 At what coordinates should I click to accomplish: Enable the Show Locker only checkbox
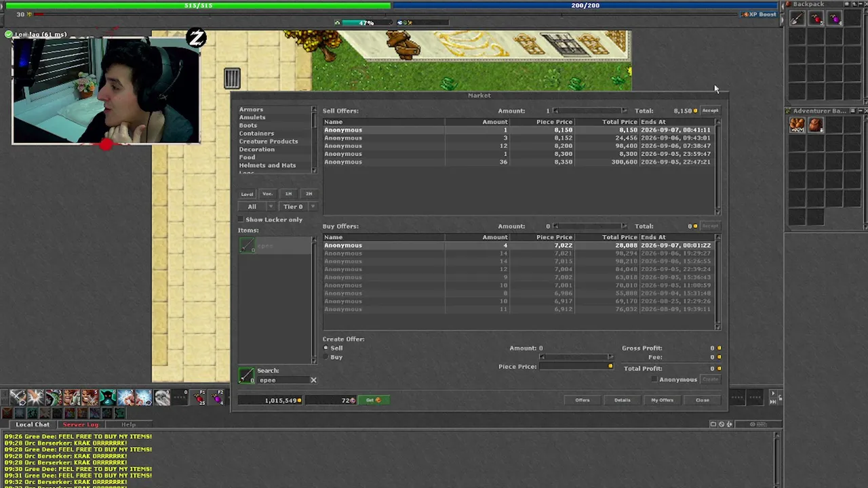pos(241,220)
